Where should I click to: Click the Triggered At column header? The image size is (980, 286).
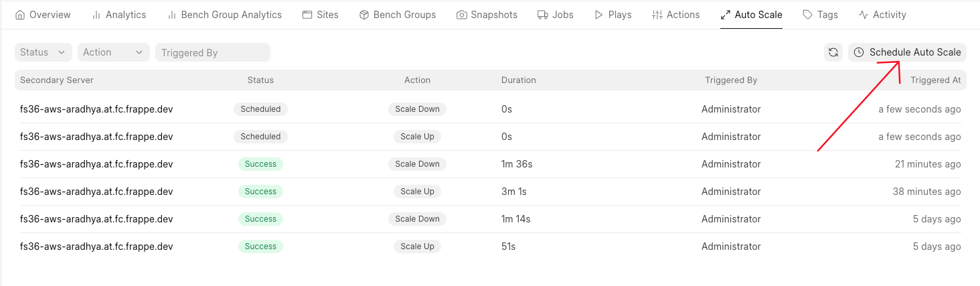click(935, 80)
